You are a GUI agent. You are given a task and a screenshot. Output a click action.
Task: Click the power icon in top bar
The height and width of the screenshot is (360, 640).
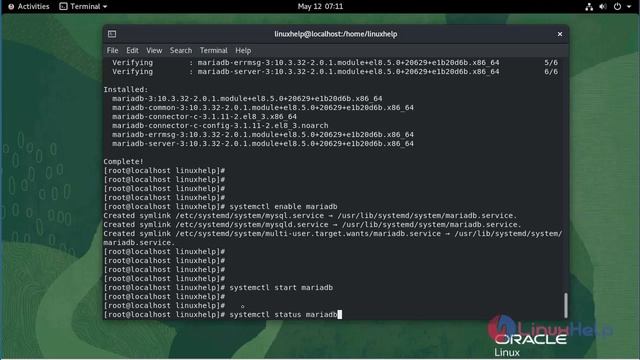(x=617, y=7)
